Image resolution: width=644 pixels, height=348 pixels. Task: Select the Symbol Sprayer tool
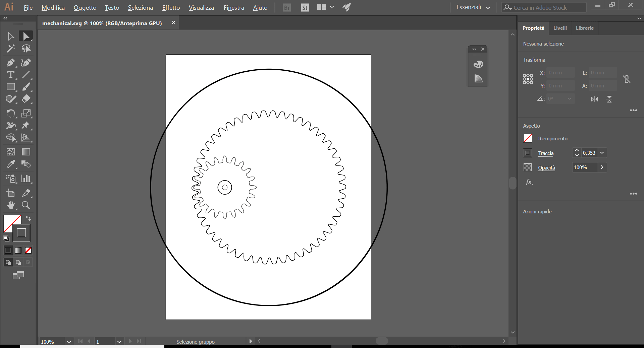tap(11, 179)
